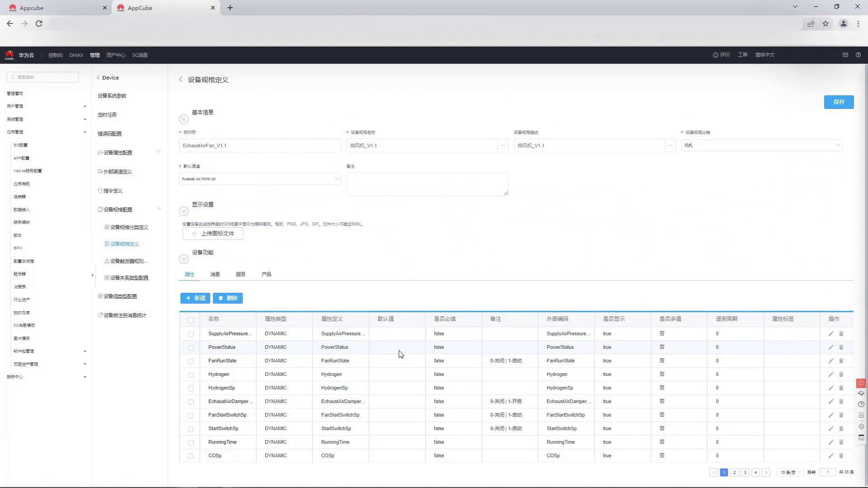The image size is (868, 488).
Task: Collapse the 显示设置 section
Action: 184,211
